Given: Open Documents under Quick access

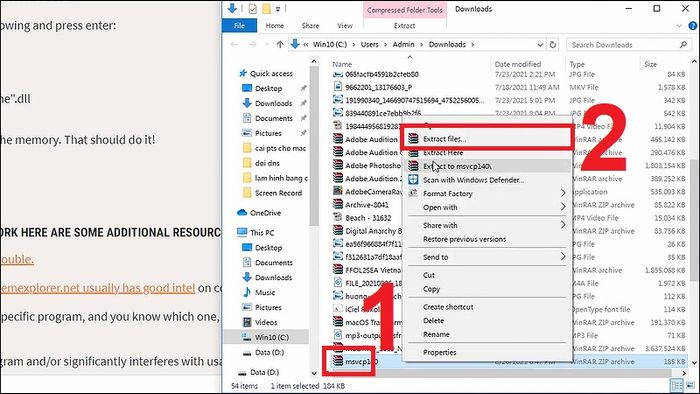Looking at the screenshot, I should [273, 118].
